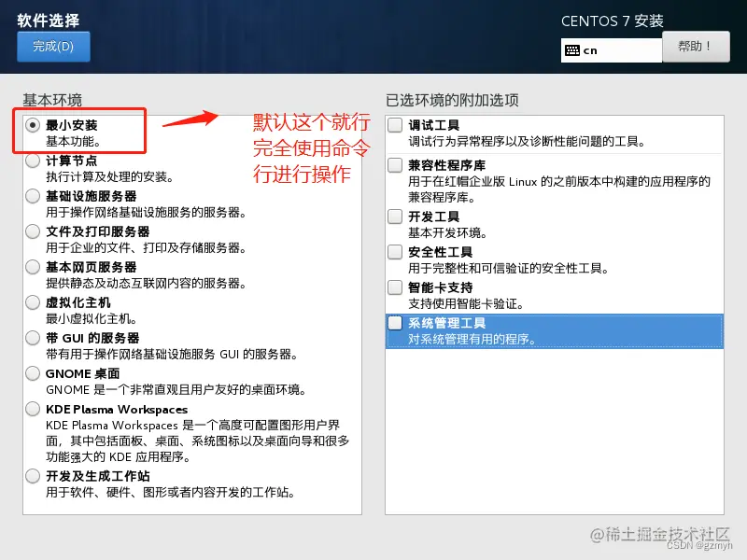Click the KDE Plasma Workspaces description paragraph
Image resolution: width=747 pixels, height=560 pixels.
point(198,441)
